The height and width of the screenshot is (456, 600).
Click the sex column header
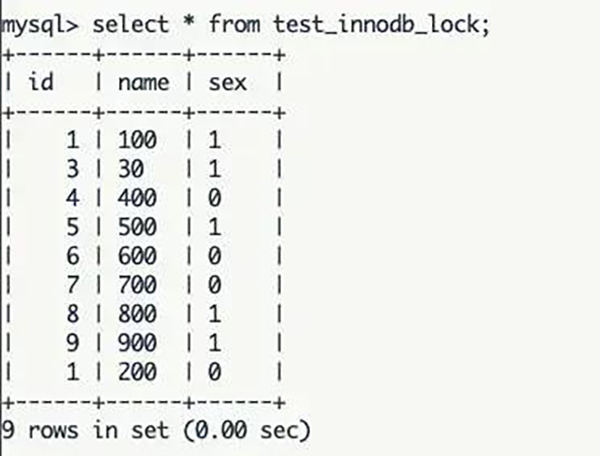[227, 83]
